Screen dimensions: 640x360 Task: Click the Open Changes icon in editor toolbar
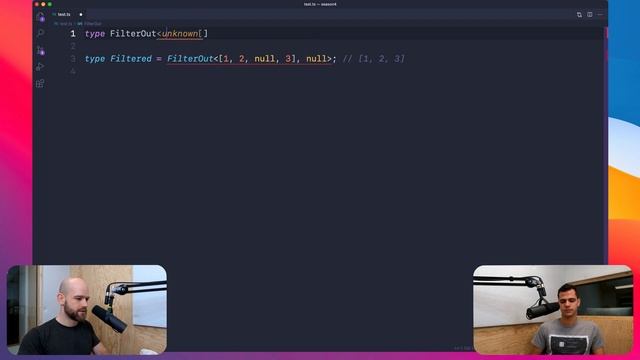coord(579,15)
